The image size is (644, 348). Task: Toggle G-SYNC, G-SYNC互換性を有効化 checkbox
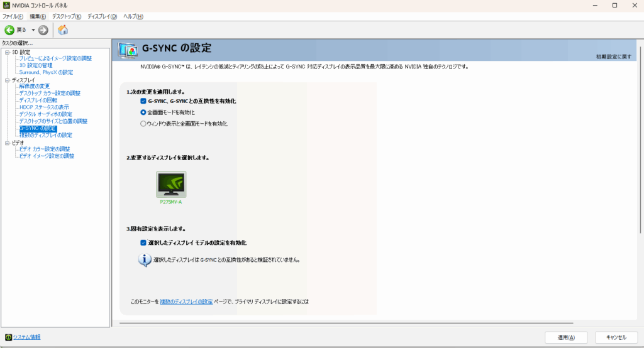(143, 101)
